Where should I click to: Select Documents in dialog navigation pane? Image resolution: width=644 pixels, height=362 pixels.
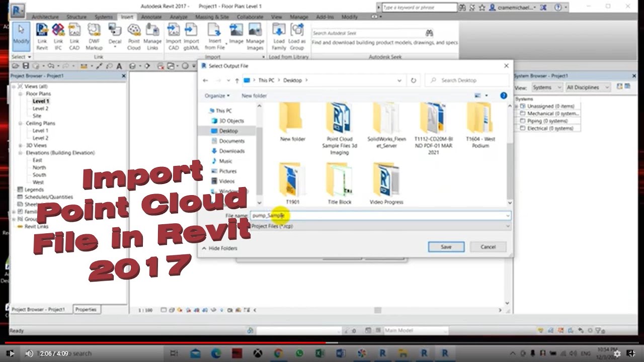[x=231, y=141]
